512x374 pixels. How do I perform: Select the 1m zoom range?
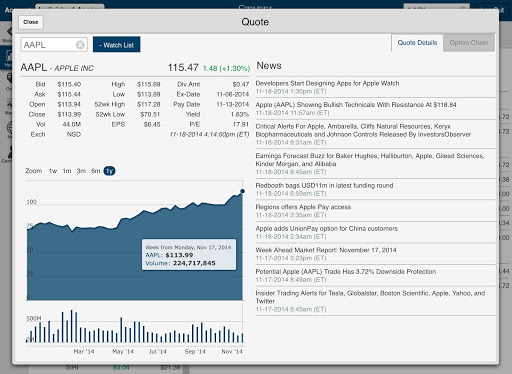[67, 171]
